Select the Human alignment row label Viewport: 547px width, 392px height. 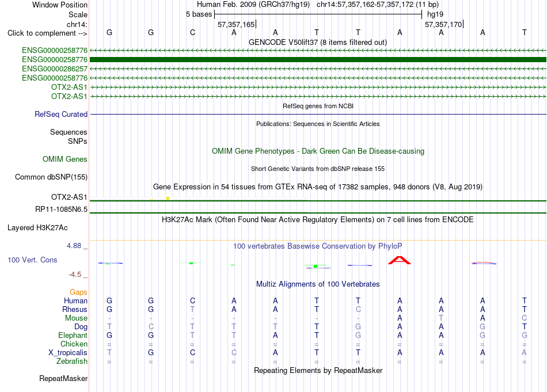tap(75, 300)
